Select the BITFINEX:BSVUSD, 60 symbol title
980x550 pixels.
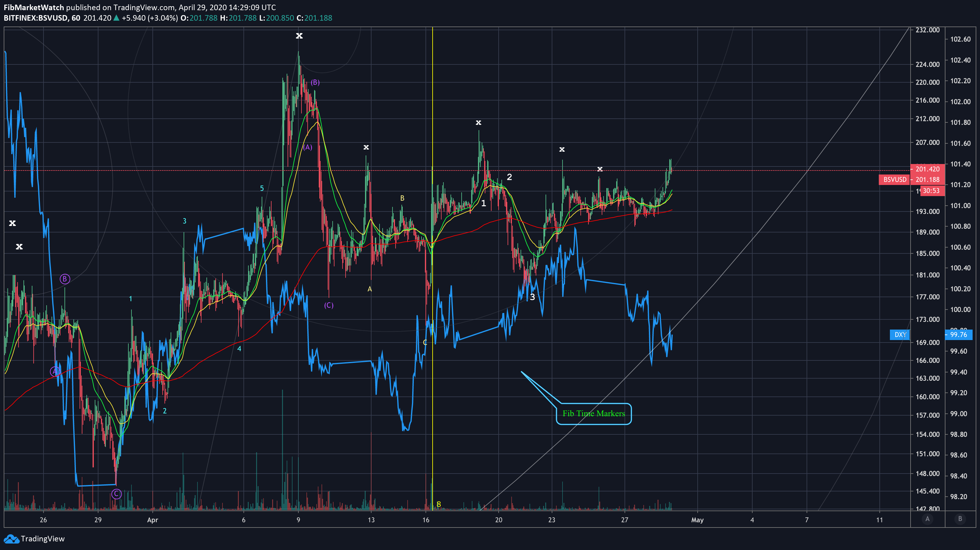click(x=42, y=18)
